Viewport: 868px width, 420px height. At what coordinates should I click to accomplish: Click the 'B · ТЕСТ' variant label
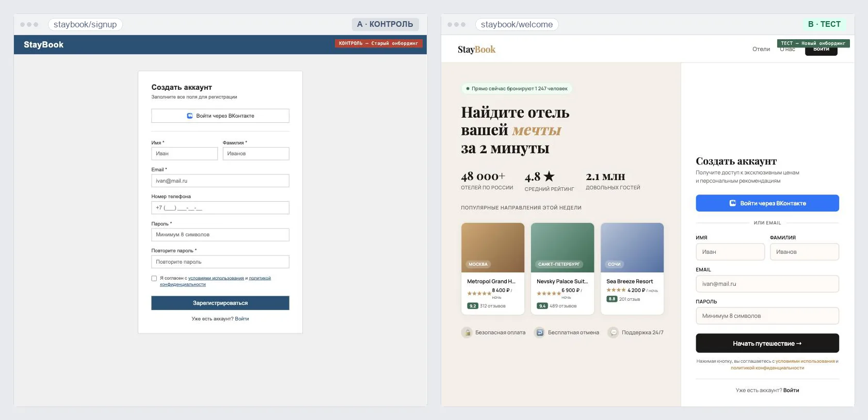click(x=825, y=24)
